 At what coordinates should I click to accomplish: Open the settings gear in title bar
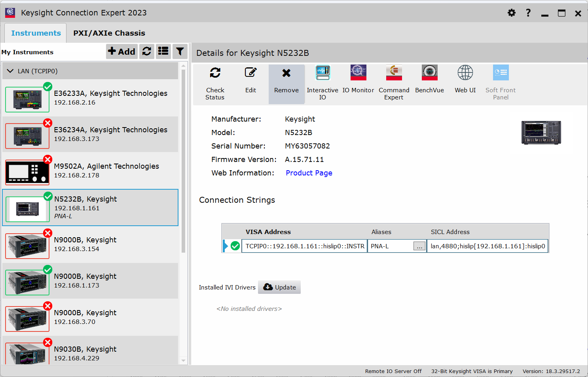click(x=512, y=13)
